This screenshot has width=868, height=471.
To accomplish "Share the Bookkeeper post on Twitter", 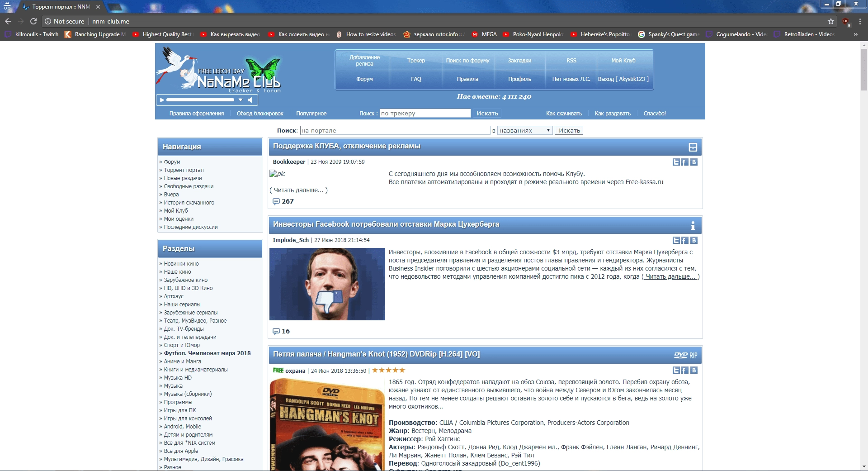I will [676, 162].
